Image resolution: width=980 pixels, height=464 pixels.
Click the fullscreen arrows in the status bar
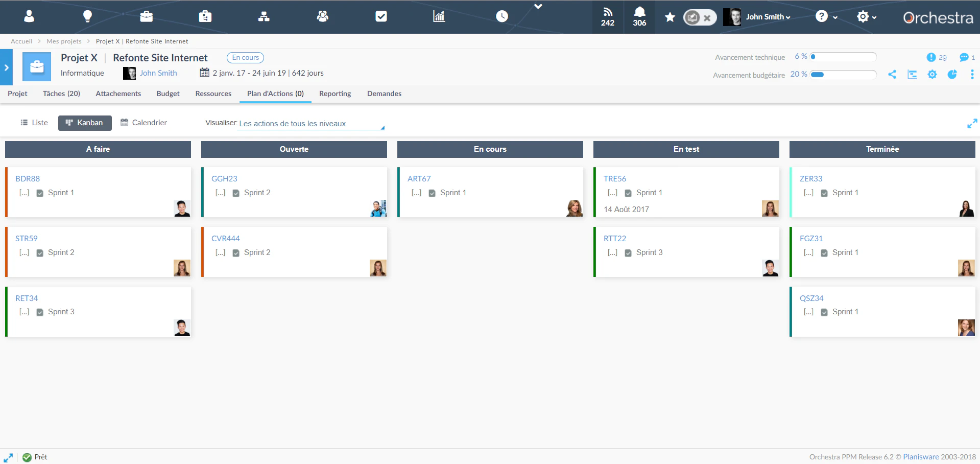point(8,457)
